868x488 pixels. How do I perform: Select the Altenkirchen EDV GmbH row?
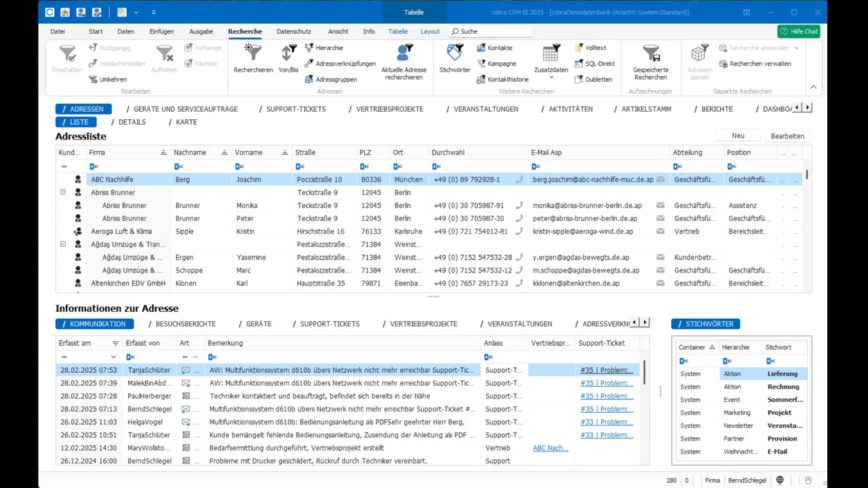tap(429, 283)
